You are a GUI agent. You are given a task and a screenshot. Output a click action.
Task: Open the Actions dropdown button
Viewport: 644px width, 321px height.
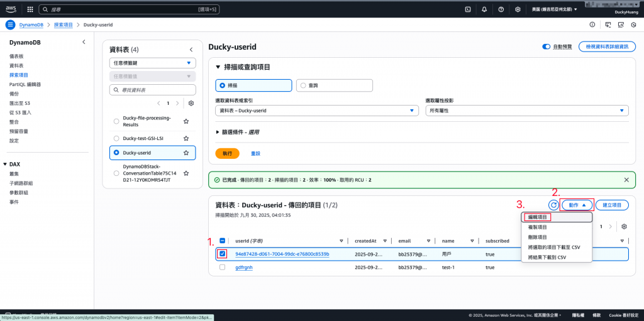[577, 205]
